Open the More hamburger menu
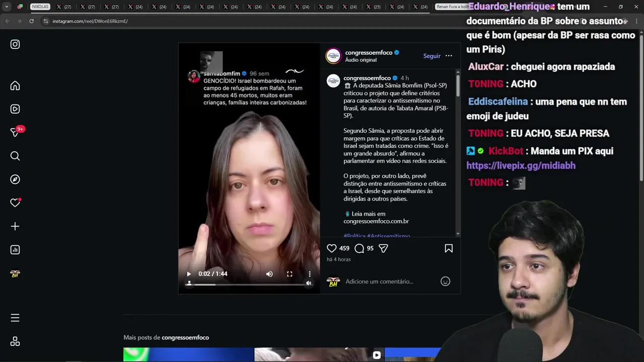The image size is (644, 362). coord(15,318)
